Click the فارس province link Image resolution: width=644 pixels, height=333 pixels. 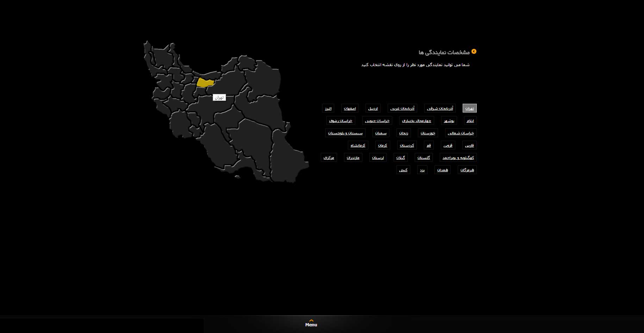point(469,145)
